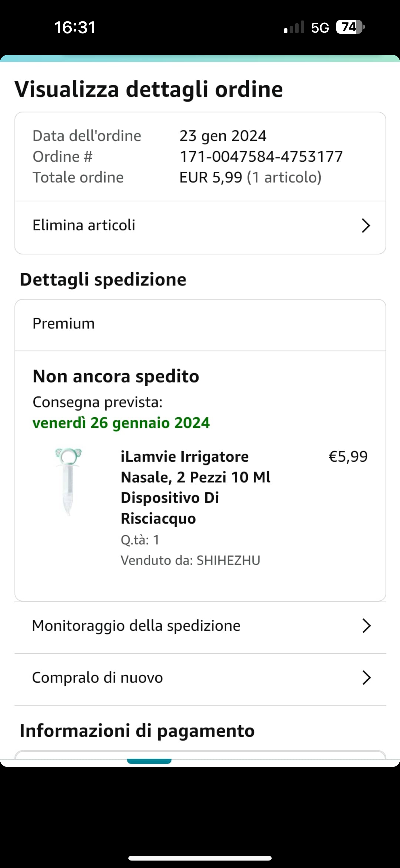Tap the 5G network indicator
Image resolution: width=400 pixels, height=868 pixels.
320,28
